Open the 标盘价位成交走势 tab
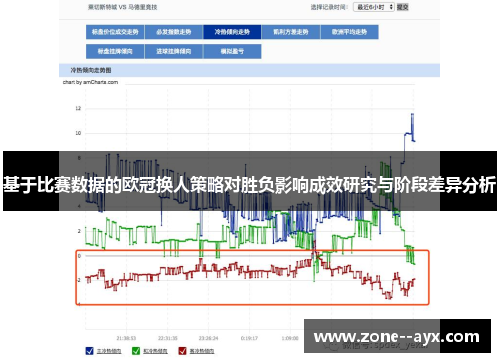 pos(115,32)
